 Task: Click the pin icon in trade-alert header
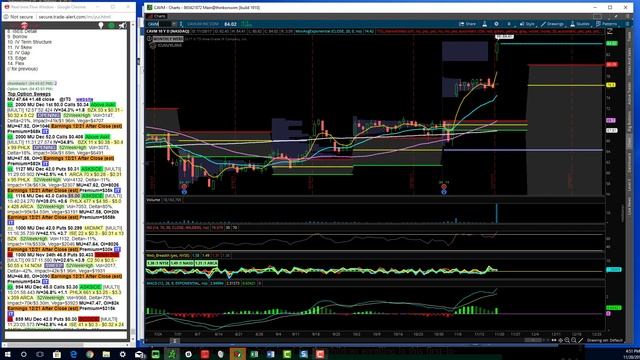[x=122, y=25]
